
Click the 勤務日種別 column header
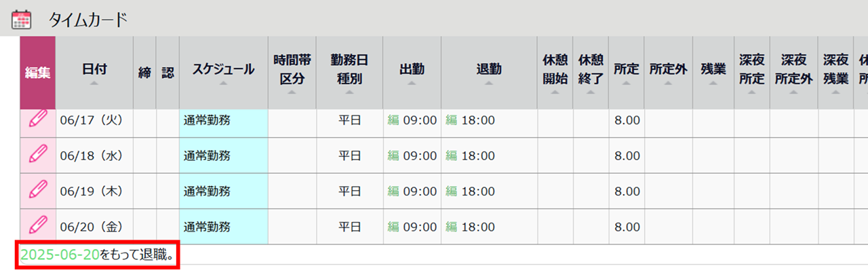pyautogui.click(x=349, y=69)
